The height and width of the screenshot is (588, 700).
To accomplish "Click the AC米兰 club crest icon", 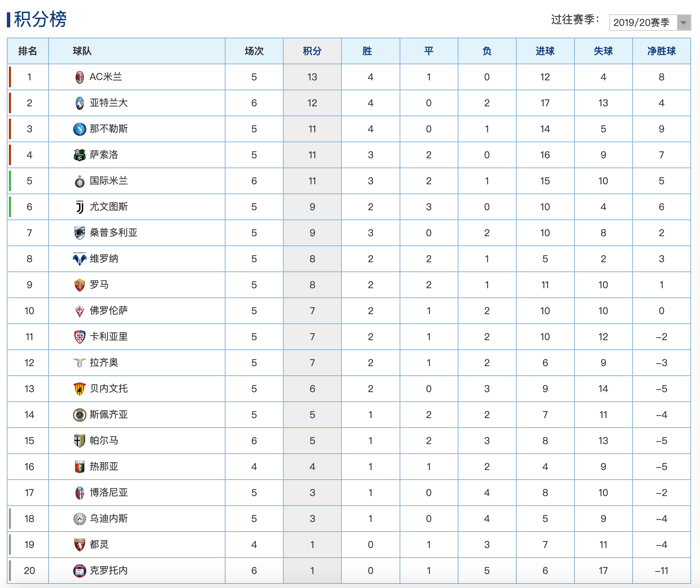I will (79, 77).
